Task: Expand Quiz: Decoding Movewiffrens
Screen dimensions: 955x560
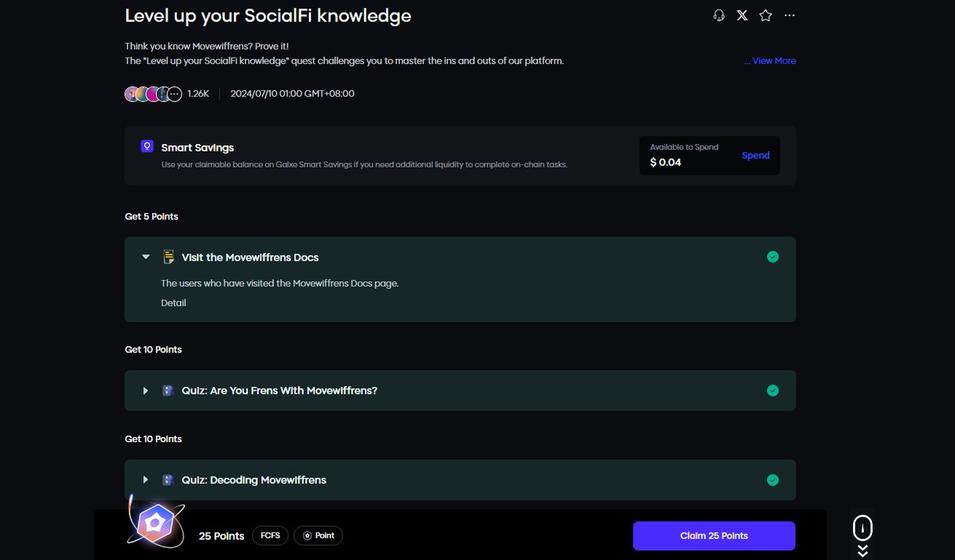Action: point(146,480)
